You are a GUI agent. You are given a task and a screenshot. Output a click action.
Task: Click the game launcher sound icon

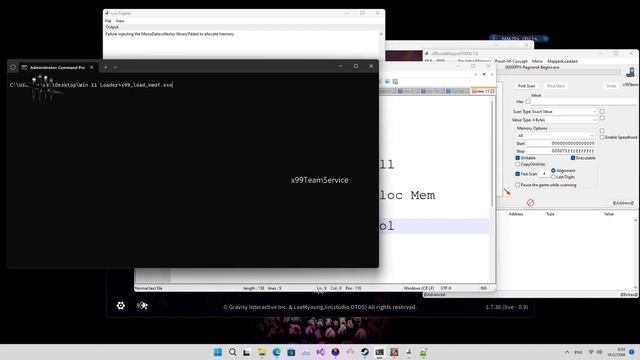coord(142,305)
